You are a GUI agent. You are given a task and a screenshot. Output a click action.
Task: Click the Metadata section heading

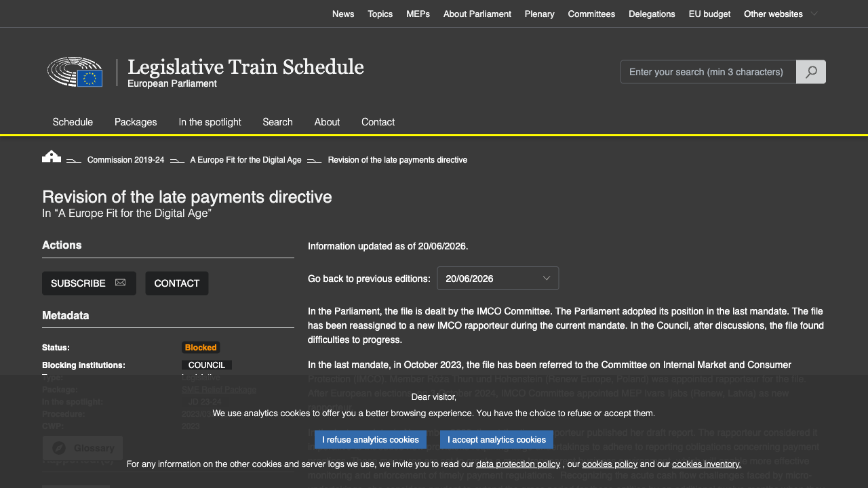click(66, 316)
